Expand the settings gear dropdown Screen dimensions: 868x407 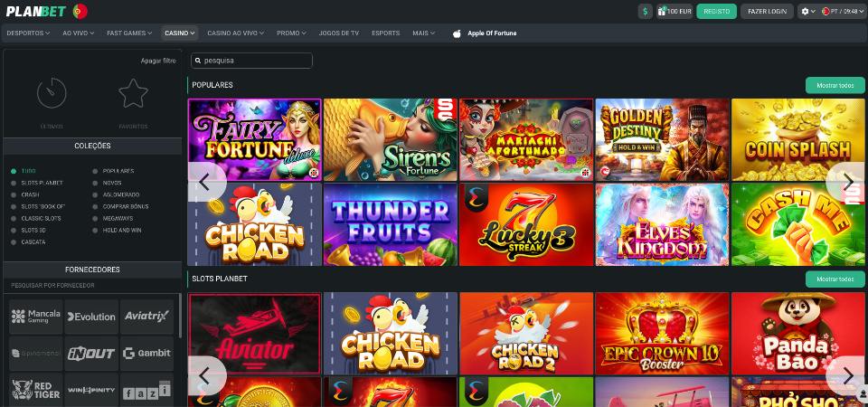click(x=807, y=11)
